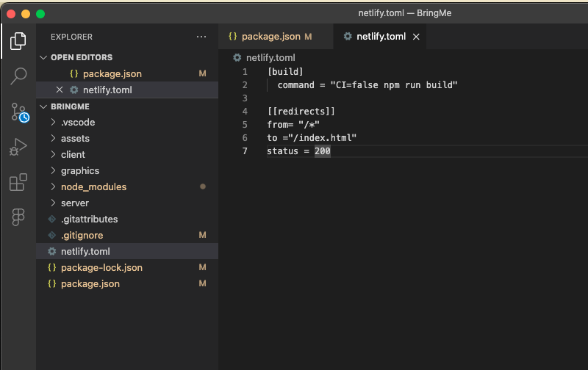Screen dimensions: 588x370
Task: Open the .gitignore file
Action: pyautogui.click(x=82, y=235)
